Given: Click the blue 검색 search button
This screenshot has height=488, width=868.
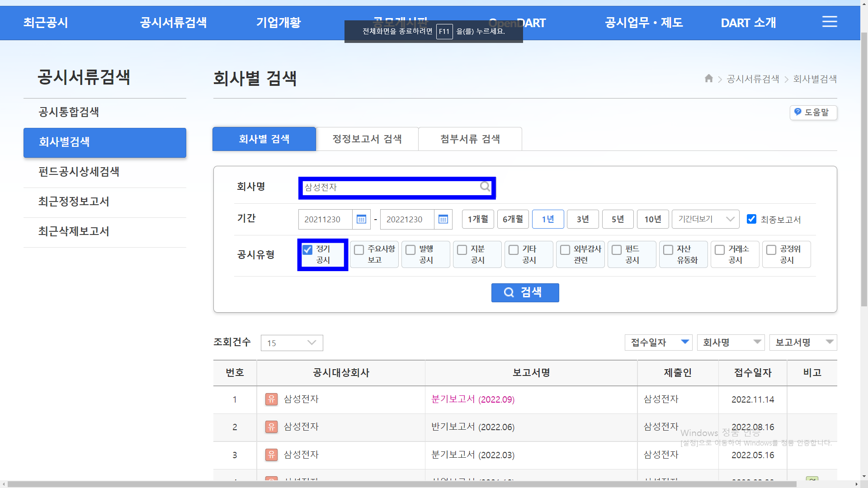Looking at the screenshot, I should click(x=525, y=292).
